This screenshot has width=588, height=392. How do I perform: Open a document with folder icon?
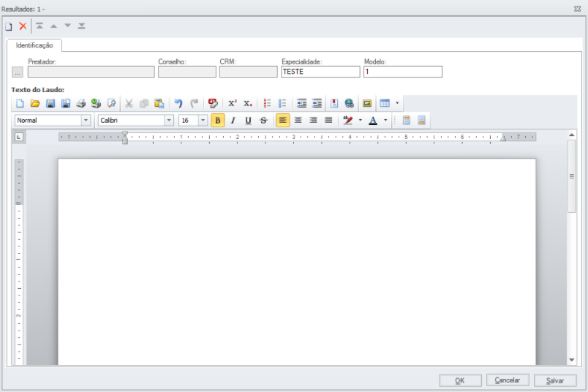tap(35, 103)
